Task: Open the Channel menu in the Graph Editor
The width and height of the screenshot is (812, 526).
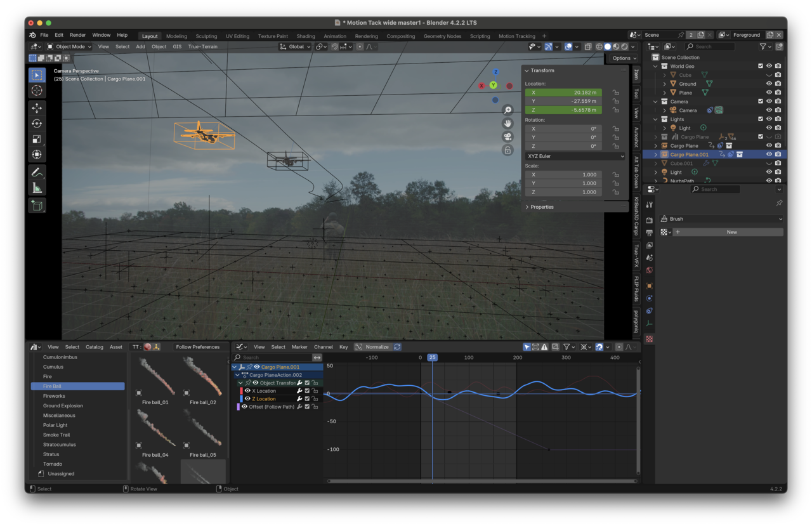Action: pos(324,346)
